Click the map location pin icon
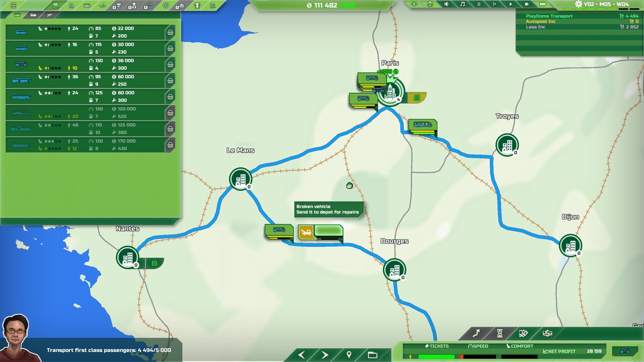Viewport: 644px width, 362px height. (x=349, y=355)
